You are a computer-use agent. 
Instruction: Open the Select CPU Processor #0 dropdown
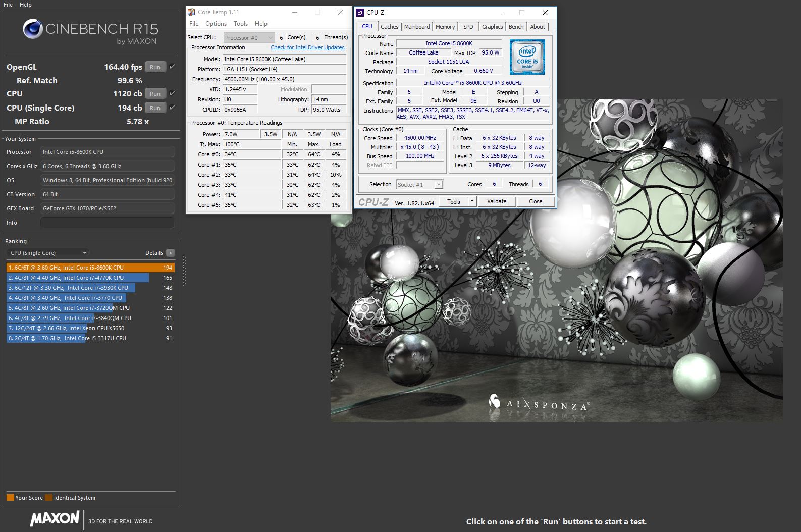[249, 38]
